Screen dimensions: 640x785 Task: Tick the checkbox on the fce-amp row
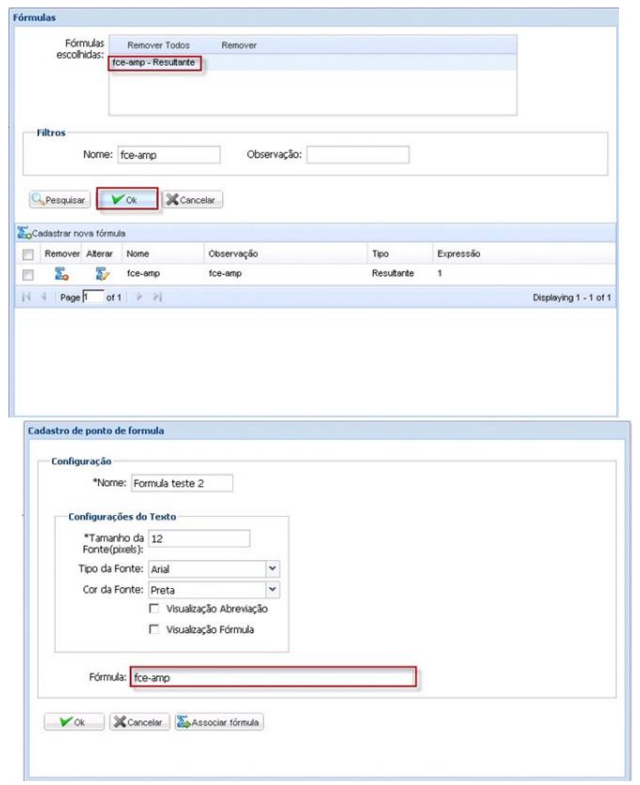tap(28, 274)
